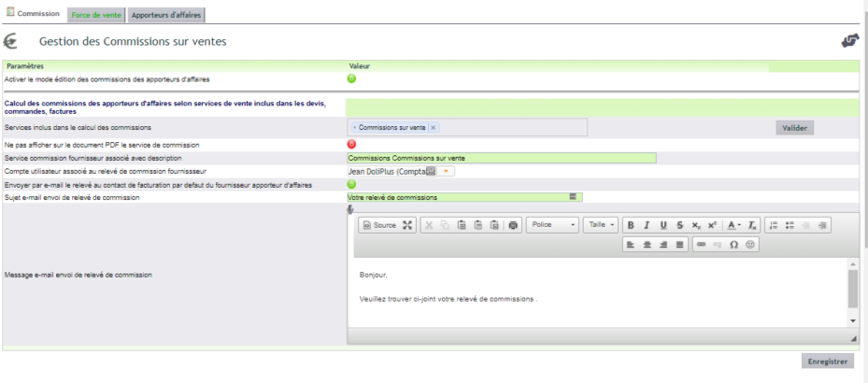
Task: Apply subscript formatting
Action: pyautogui.click(x=696, y=225)
